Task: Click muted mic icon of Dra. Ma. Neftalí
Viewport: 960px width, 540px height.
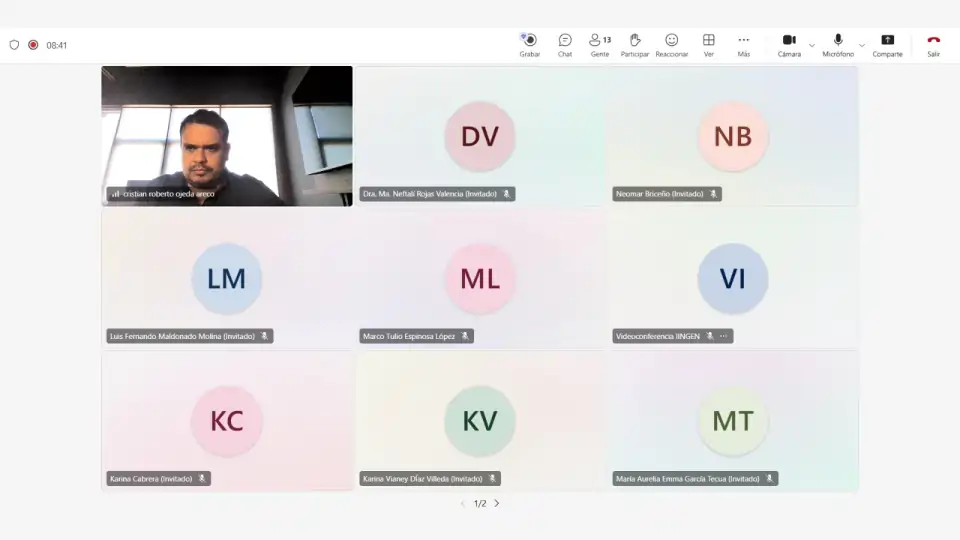Action: click(x=506, y=194)
